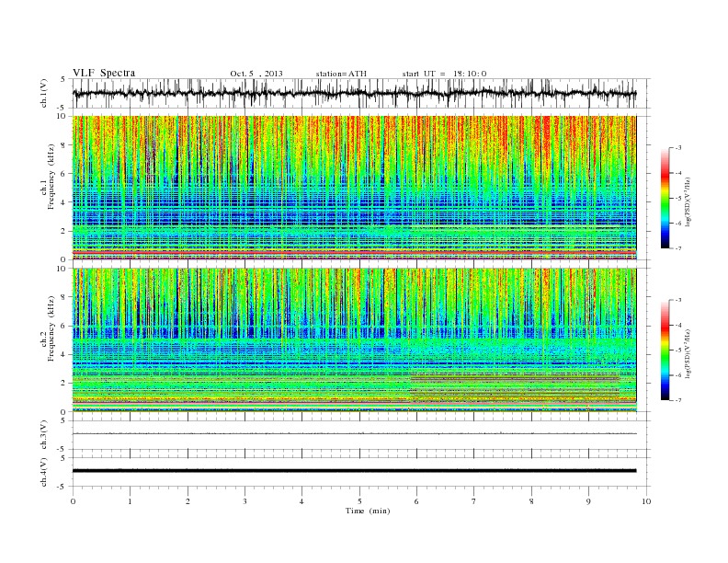Click the "ch.4(V)" axis label

click(44, 472)
